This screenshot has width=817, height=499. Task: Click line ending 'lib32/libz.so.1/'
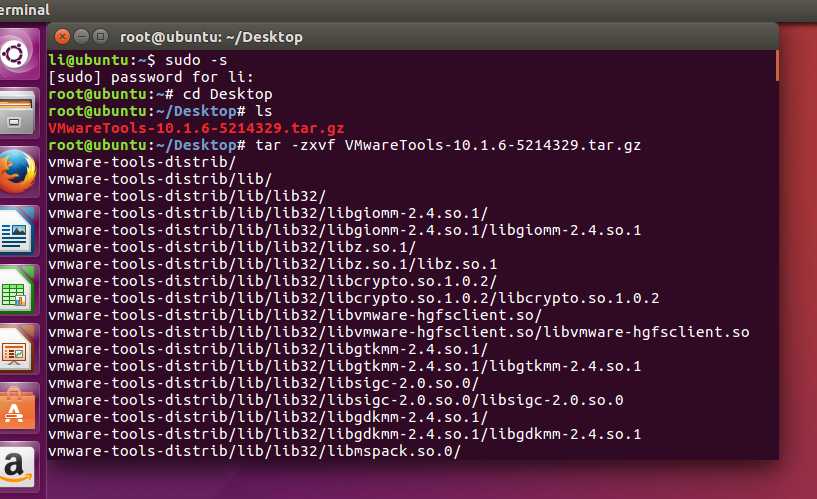point(232,247)
